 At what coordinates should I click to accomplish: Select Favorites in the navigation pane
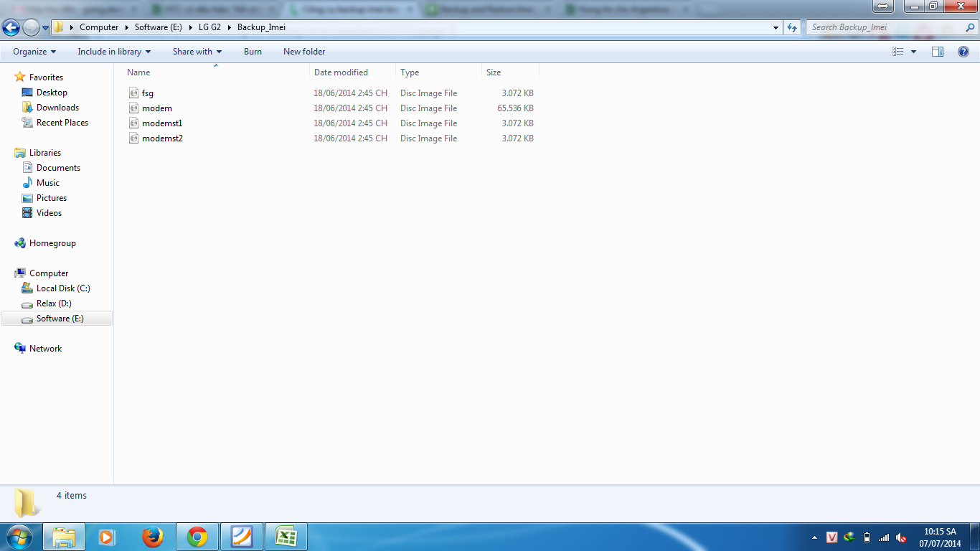pyautogui.click(x=46, y=77)
